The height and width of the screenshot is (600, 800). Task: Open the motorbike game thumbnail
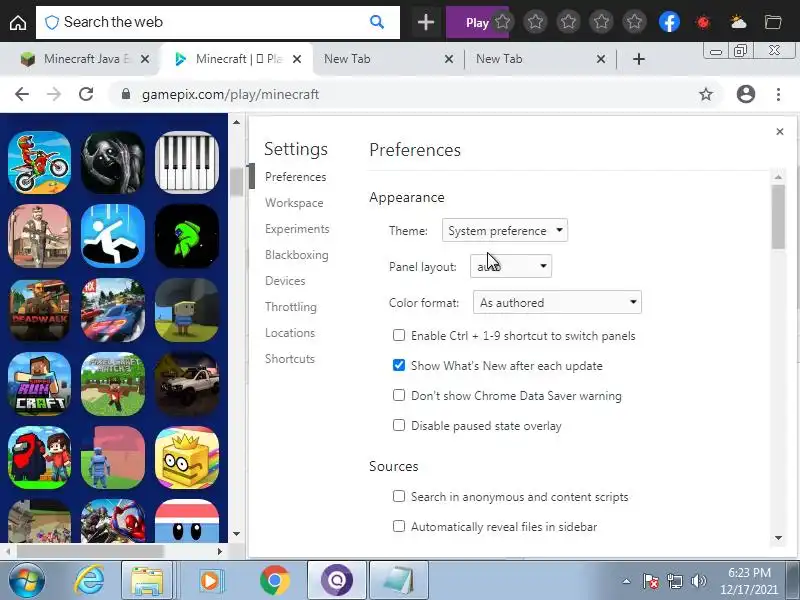39,162
